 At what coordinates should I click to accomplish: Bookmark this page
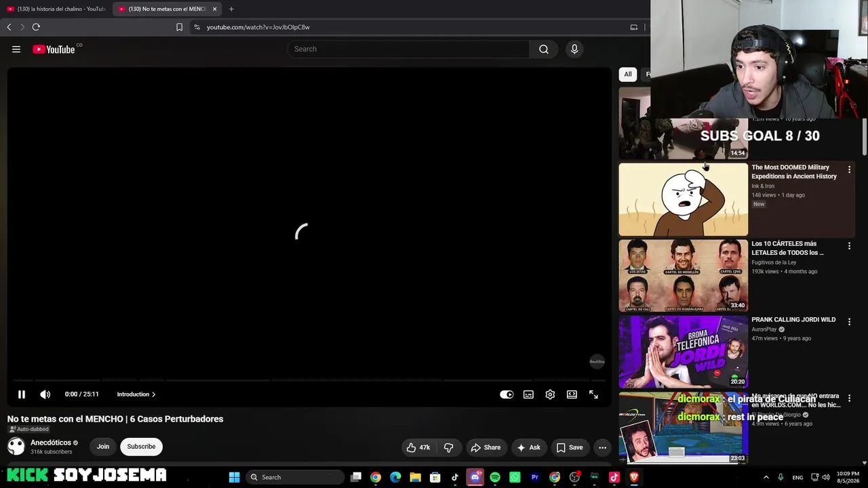[x=179, y=27]
